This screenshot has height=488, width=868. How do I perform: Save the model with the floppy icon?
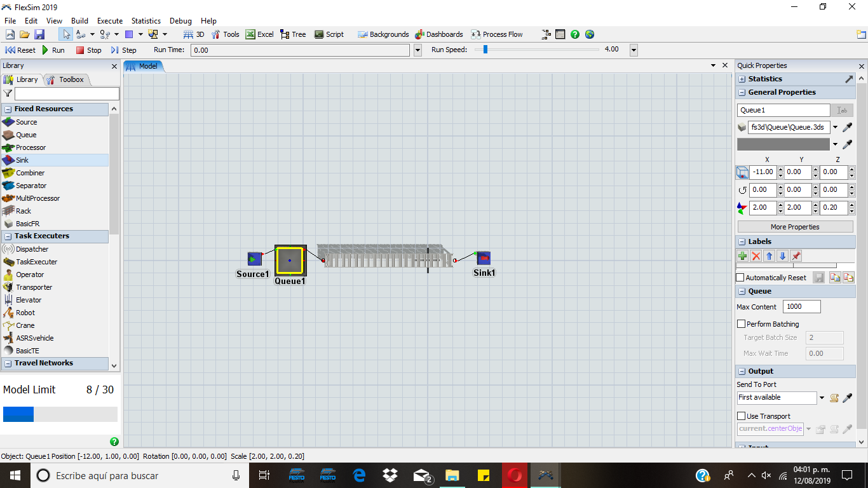point(39,34)
